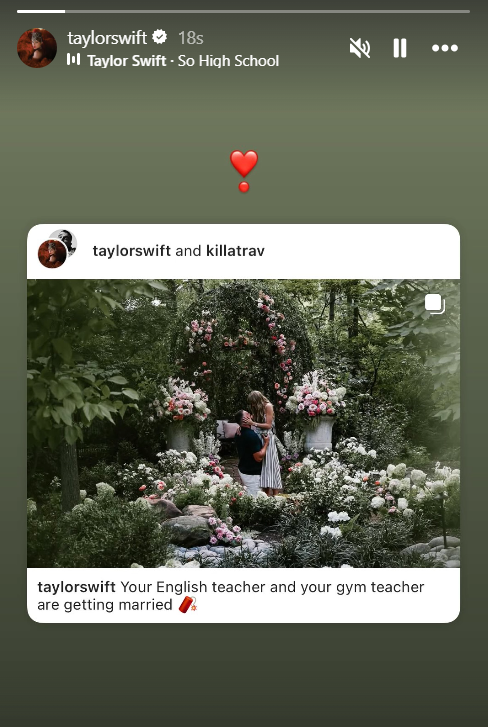Tap the English teacher caption text
Screen dimensions: 488x727
[x=231, y=596]
